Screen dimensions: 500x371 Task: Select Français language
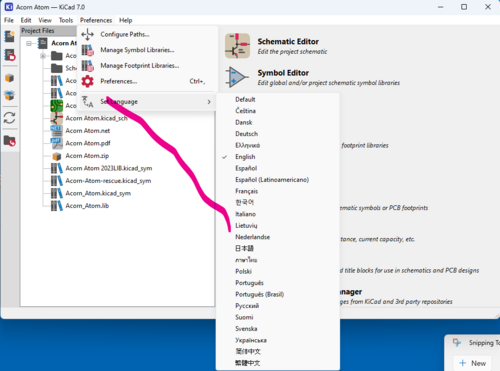pos(278,191)
